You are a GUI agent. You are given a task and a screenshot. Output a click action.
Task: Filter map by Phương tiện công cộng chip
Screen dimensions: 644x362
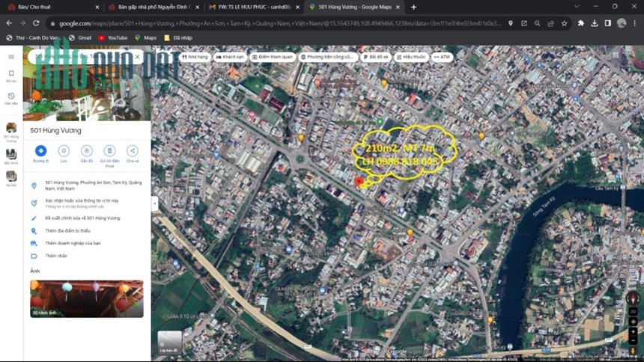(x=328, y=57)
